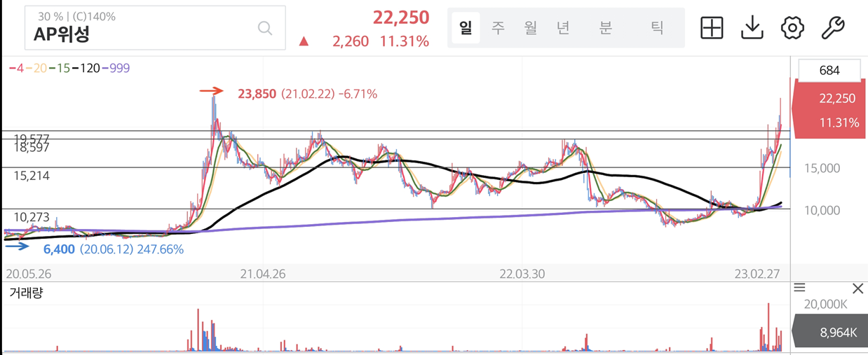Click the 8,964K volume axis tag
Viewport: 868px width, 355px height.
click(832, 332)
